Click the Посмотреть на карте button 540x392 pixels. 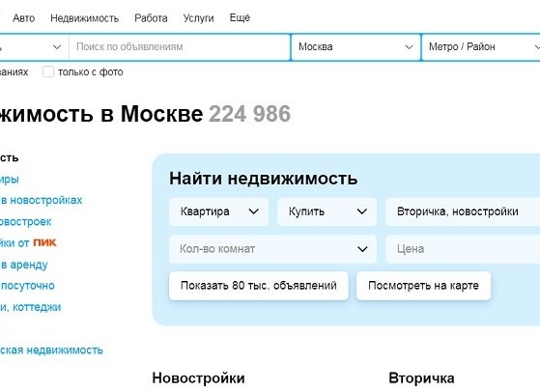click(x=423, y=286)
